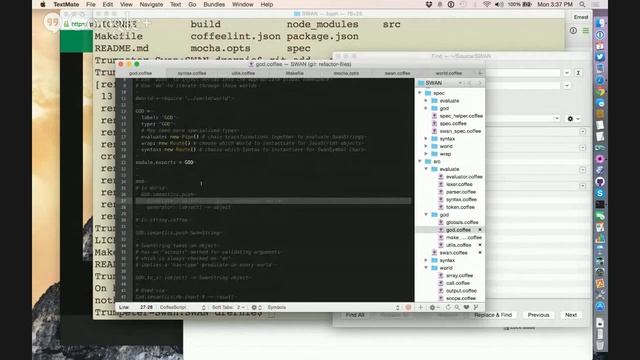Open App Store from the Dock

pos(600,307)
